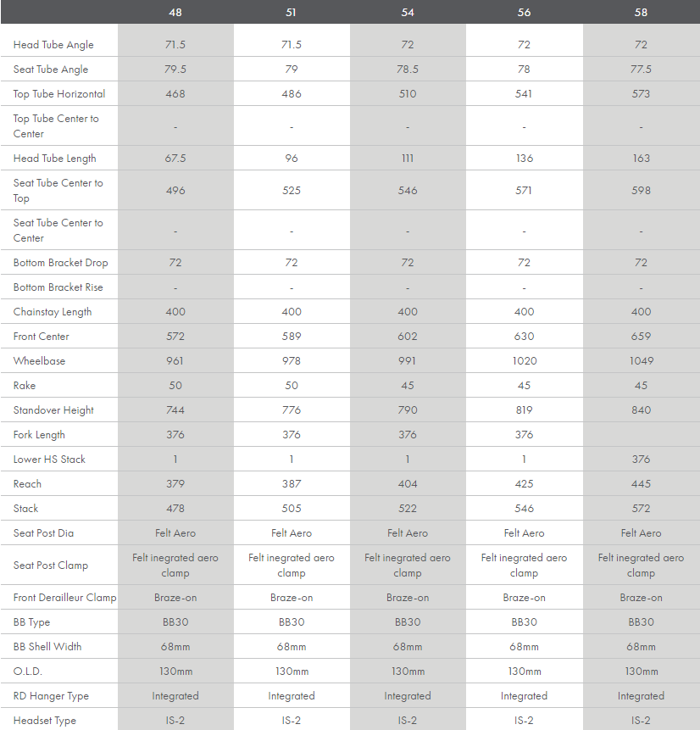The image size is (700, 730).
Task: Click the Standover Height row label
Action: point(53,410)
